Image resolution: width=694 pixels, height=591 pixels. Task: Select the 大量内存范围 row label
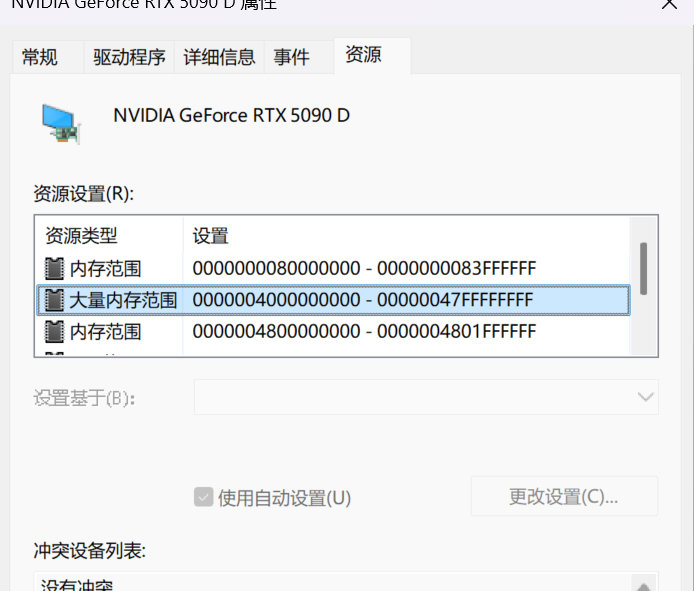123,300
